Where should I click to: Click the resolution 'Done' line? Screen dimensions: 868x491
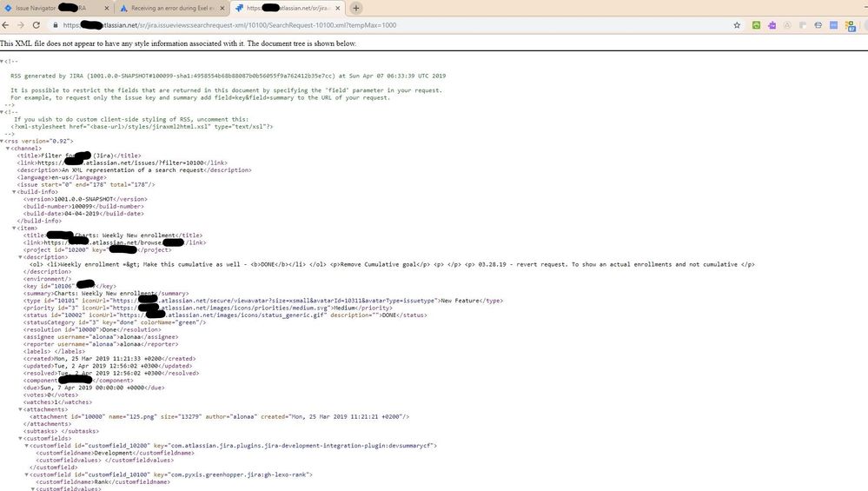tap(92, 329)
